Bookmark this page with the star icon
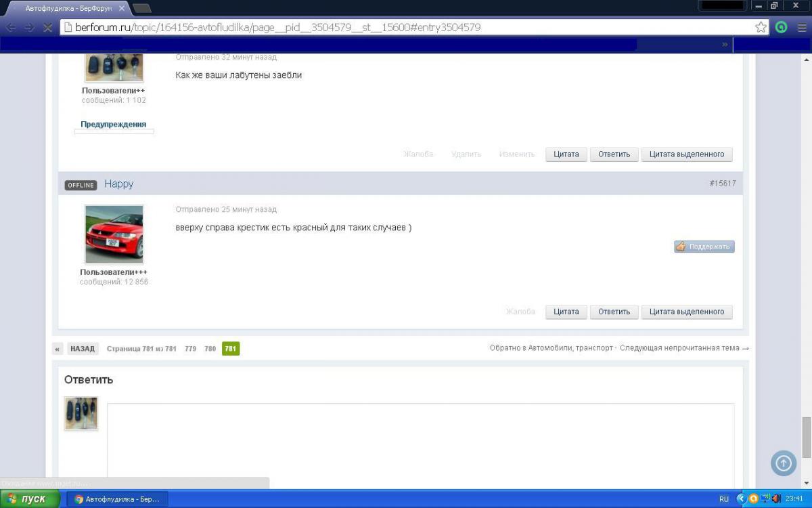 pos(761,28)
